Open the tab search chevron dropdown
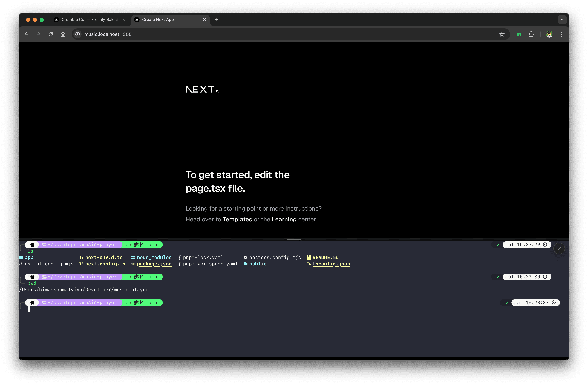The width and height of the screenshot is (588, 385). tap(562, 19)
